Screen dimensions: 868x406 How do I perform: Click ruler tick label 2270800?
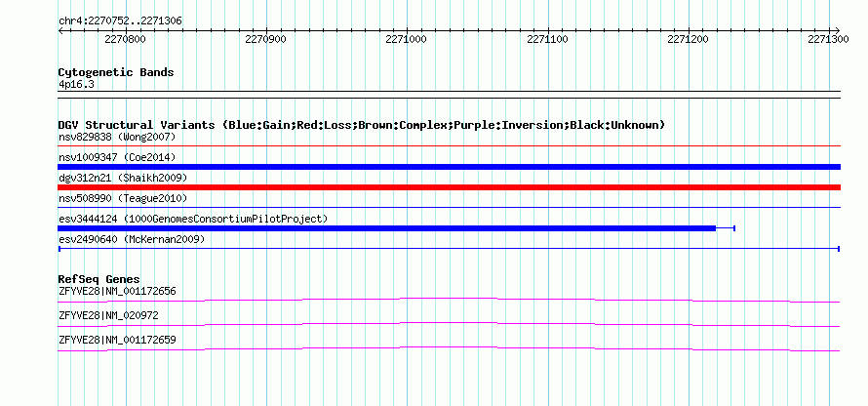click(125, 39)
